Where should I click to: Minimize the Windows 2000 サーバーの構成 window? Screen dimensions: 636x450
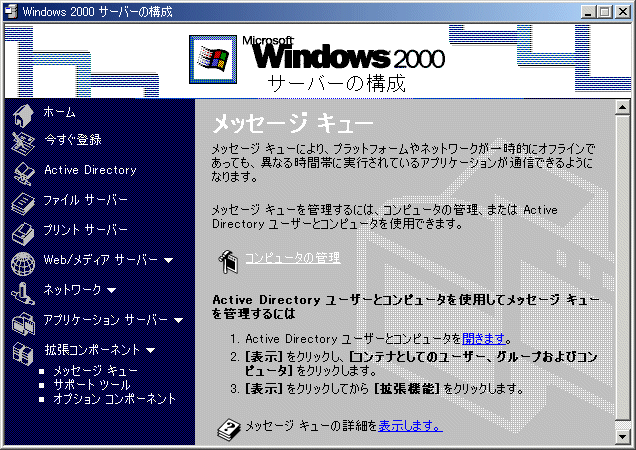pyautogui.click(x=588, y=12)
